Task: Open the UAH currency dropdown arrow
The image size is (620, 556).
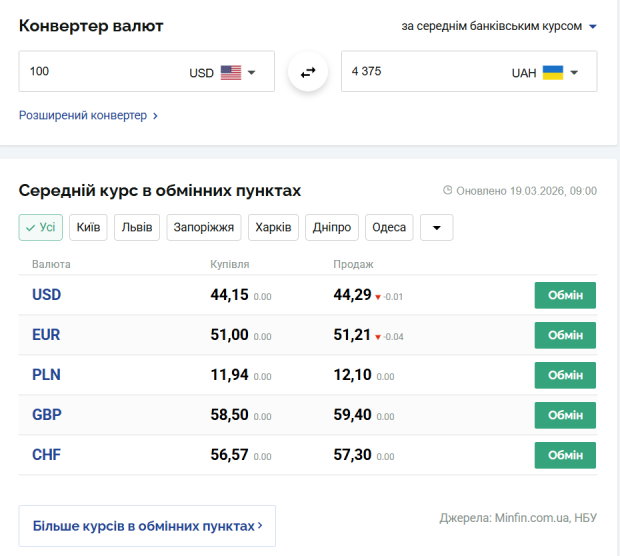Action: (x=574, y=72)
